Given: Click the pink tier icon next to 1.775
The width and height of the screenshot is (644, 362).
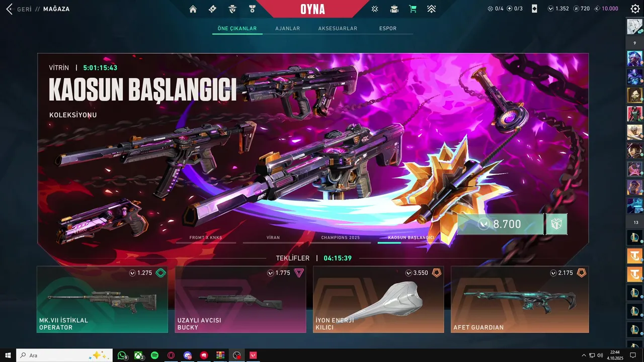Looking at the screenshot, I should click(299, 273).
